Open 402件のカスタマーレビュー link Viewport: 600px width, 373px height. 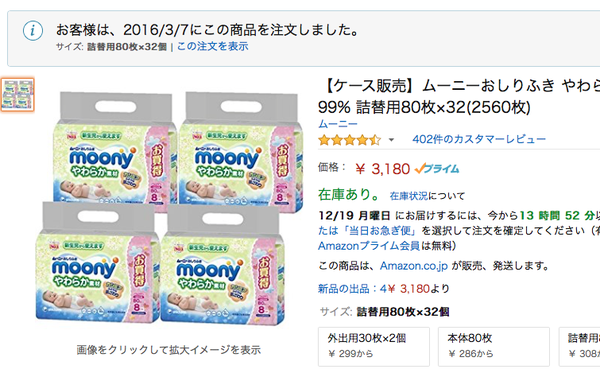click(x=479, y=139)
